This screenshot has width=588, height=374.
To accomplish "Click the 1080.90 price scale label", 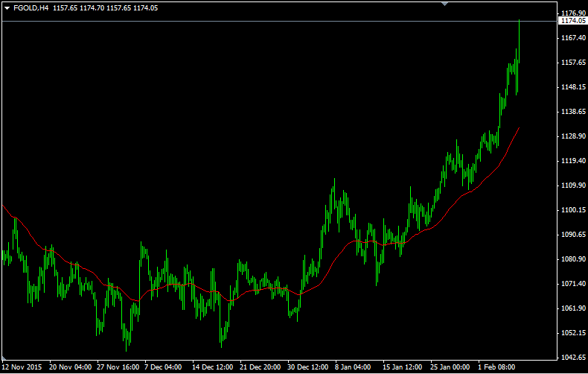I will 573,259.
